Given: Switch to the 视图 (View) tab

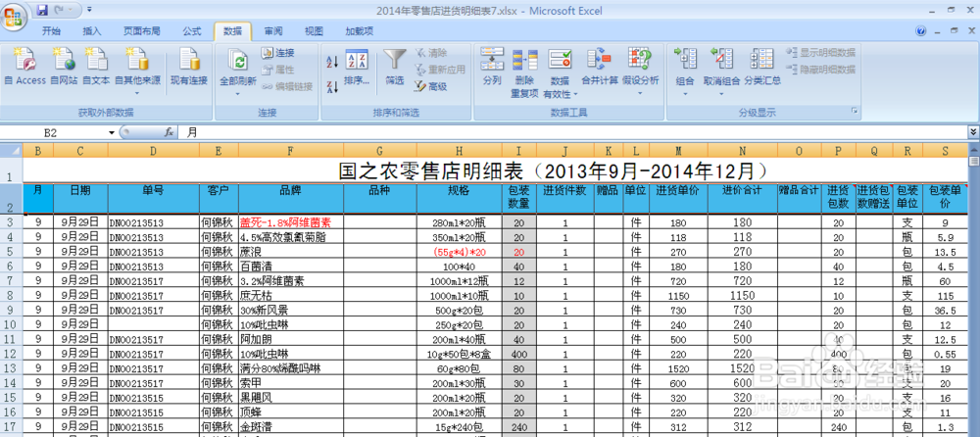Looking at the screenshot, I should (314, 31).
